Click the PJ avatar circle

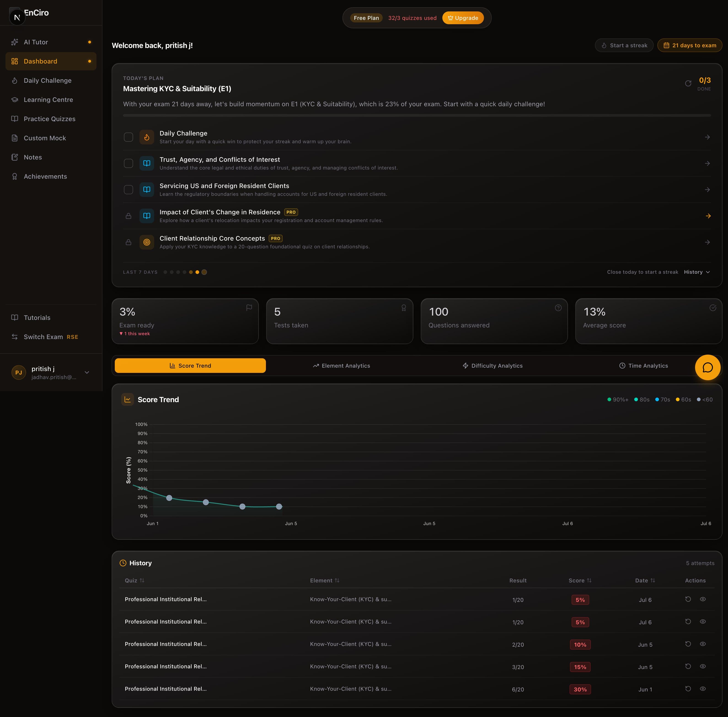point(19,372)
